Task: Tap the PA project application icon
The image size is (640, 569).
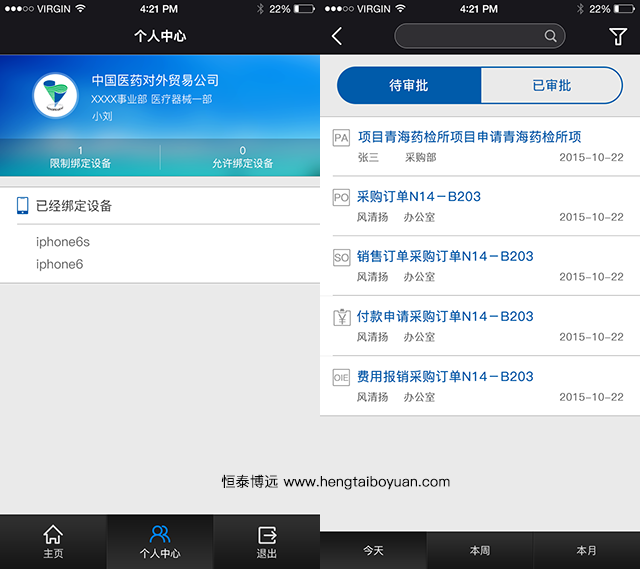Action: 341,138
